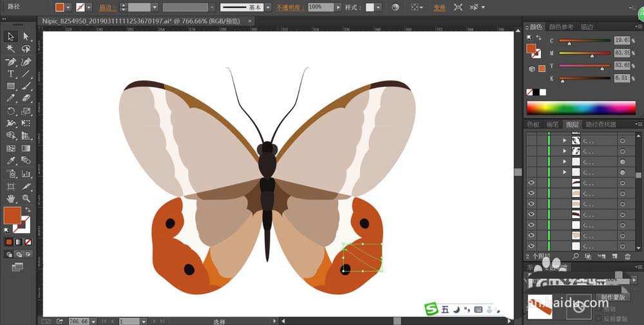
Task: Click the delete layer trash icon
Action: 628,257
